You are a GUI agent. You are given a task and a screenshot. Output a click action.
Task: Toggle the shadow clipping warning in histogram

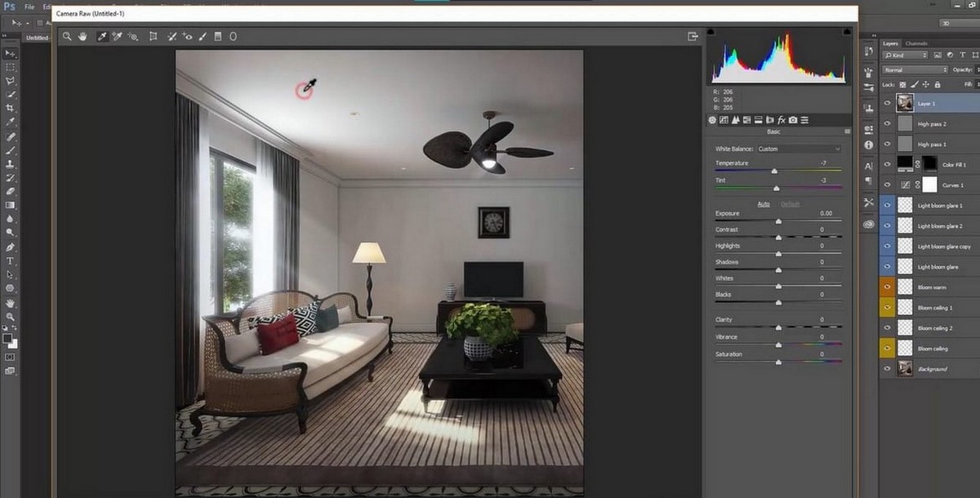click(x=710, y=31)
